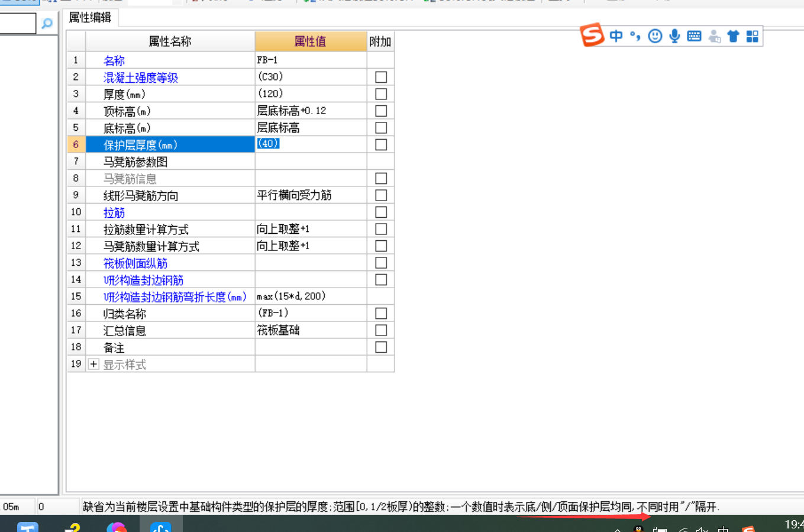Expand the 显示样式 row plus sign
Image resolution: width=804 pixels, height=532 pixels.
93,364
